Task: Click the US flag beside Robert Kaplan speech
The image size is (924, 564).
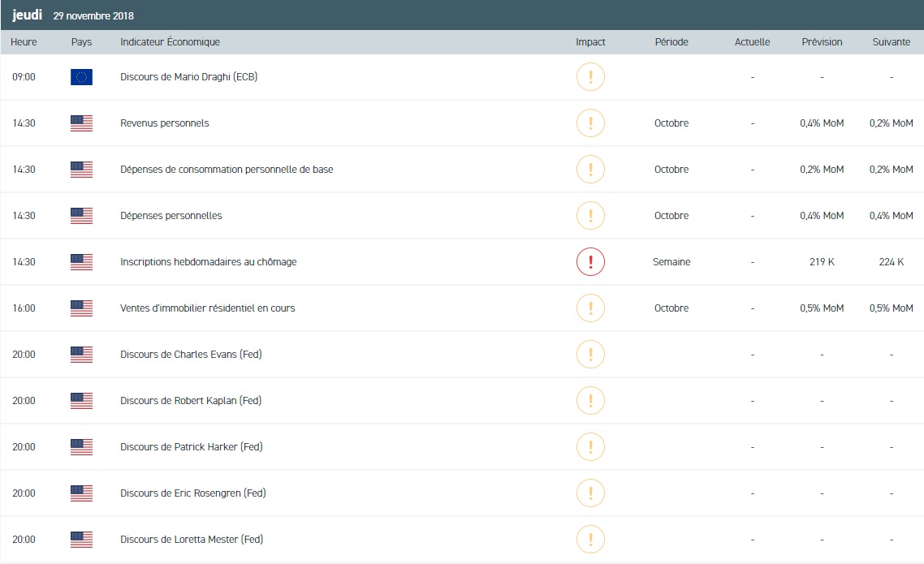Action: click(81, 401)
